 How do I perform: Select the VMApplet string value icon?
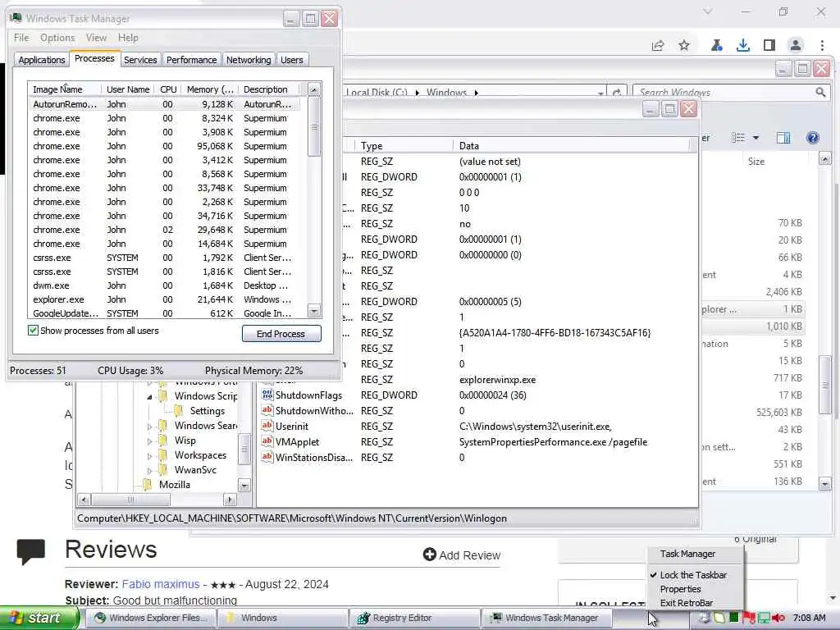267,441
